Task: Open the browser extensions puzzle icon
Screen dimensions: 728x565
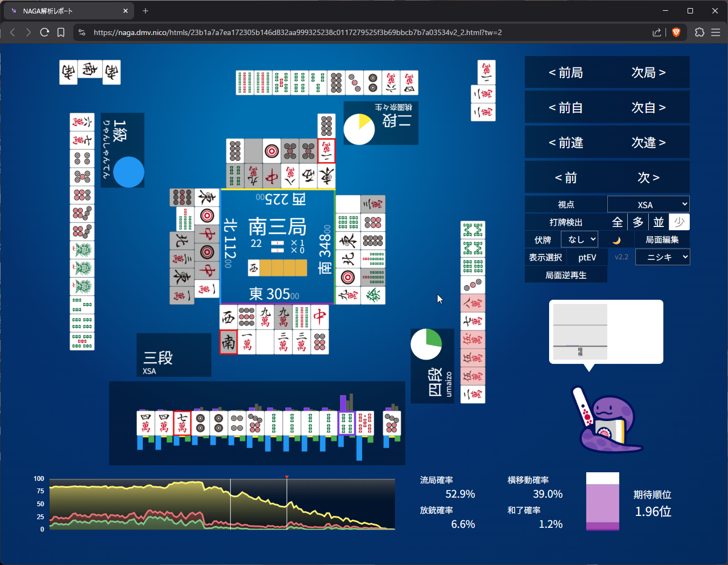Action: pos(699,32)
